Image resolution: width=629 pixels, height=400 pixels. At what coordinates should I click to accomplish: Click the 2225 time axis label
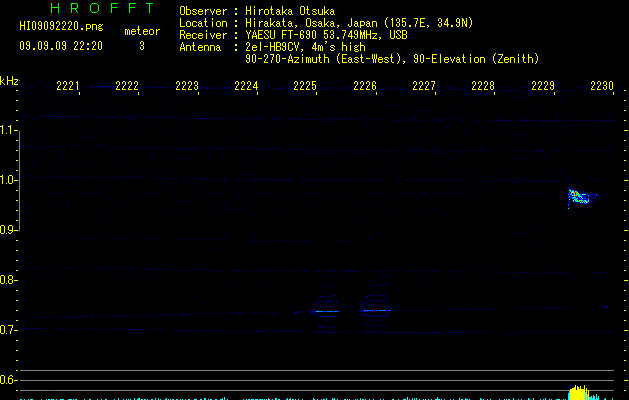coord(305,86)
